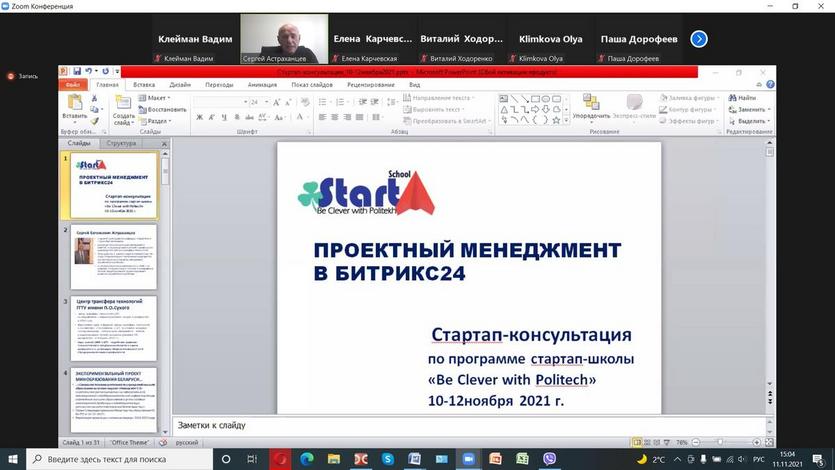Viewport: 835px width, 470px height.
Task: Click the Save icon in quick access toolbar
Action: click(77, 71)
